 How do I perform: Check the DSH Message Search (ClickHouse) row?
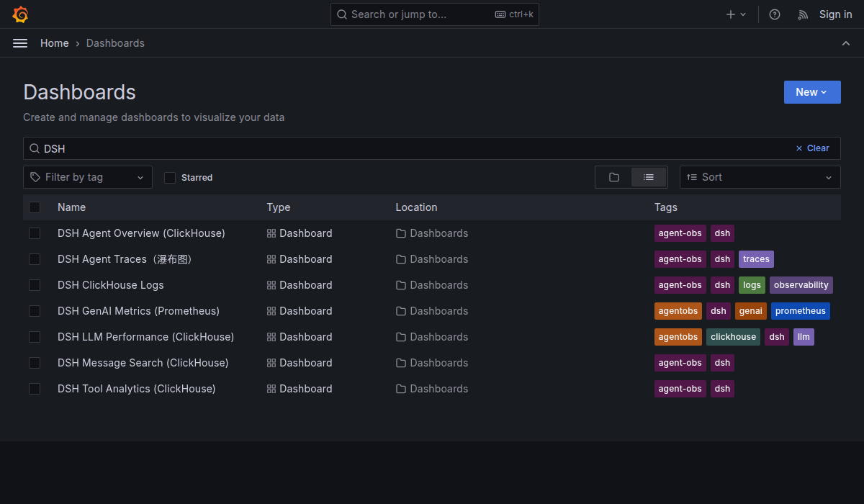35,363
